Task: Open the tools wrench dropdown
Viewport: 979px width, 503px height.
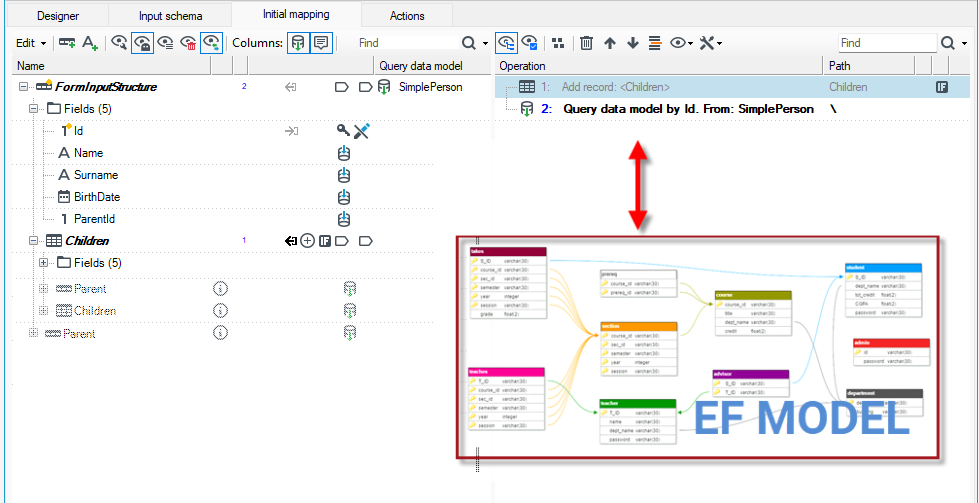Action: tap(711, 43)
